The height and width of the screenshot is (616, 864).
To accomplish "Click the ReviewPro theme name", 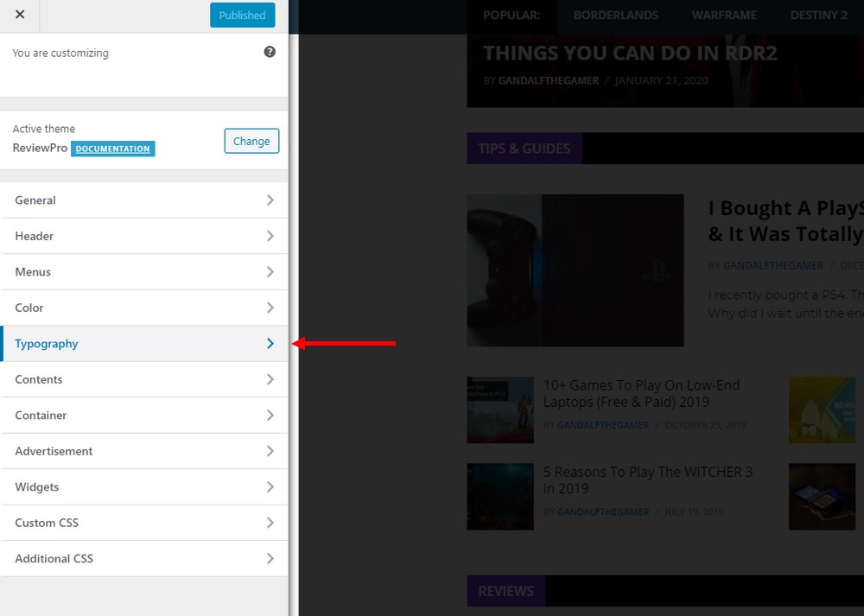I will point(40,148).
